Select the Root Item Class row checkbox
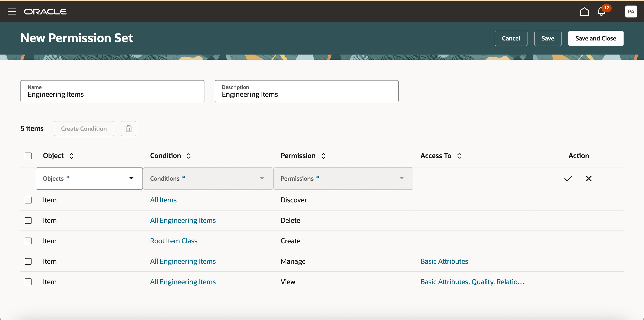The height and width of the screenshot is (320, 644). click(x=28, y=241)
